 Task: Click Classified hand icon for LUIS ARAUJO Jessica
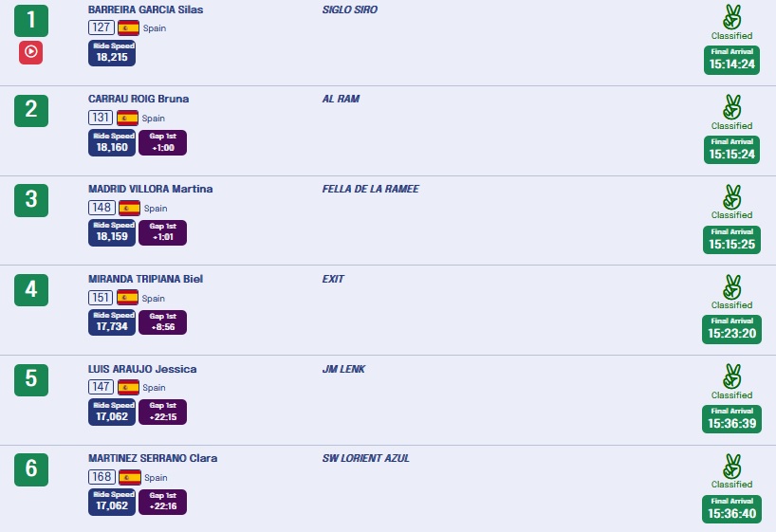pos(731,376)
